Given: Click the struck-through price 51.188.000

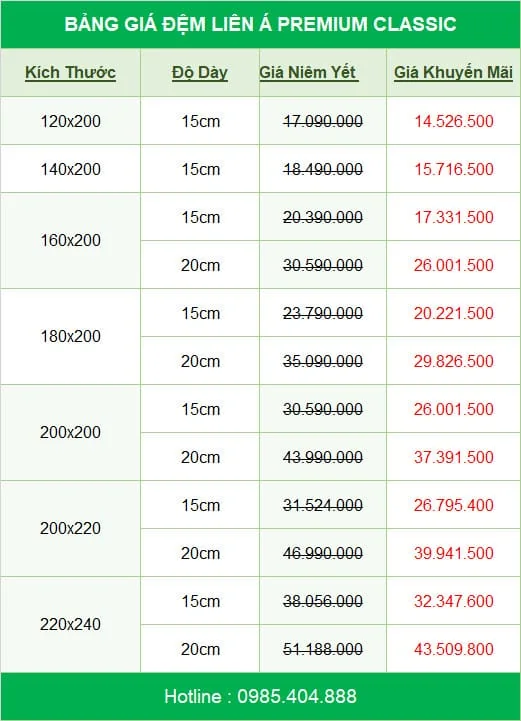Looking at the screenshot, I should (323, 649).
